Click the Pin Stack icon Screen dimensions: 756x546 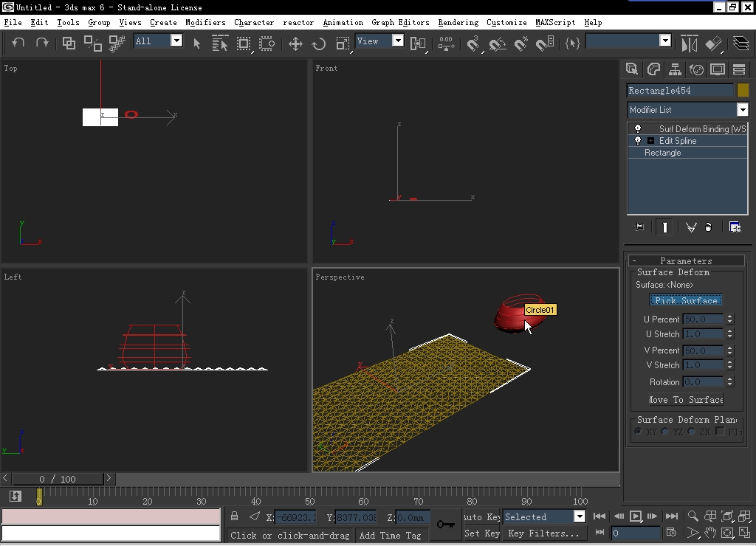[639, 227]
